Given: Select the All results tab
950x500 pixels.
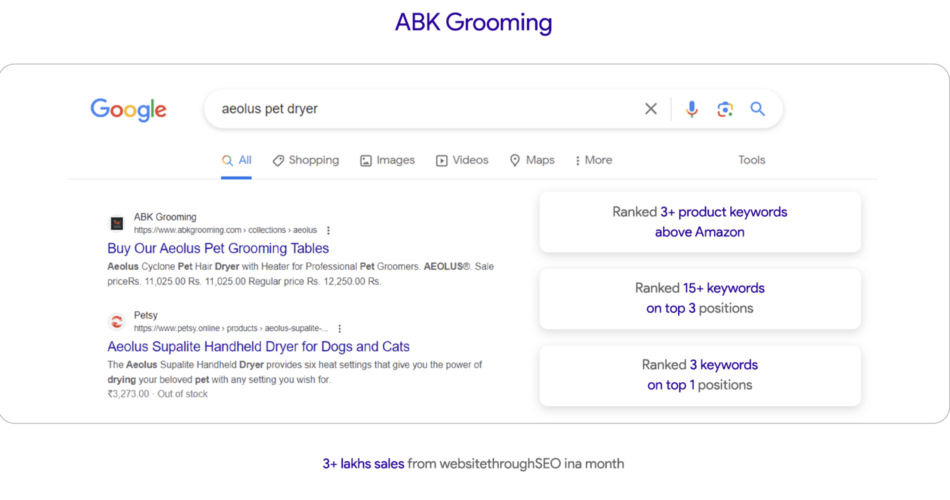Looking at the screenshot, I should [x=236, y=161].
